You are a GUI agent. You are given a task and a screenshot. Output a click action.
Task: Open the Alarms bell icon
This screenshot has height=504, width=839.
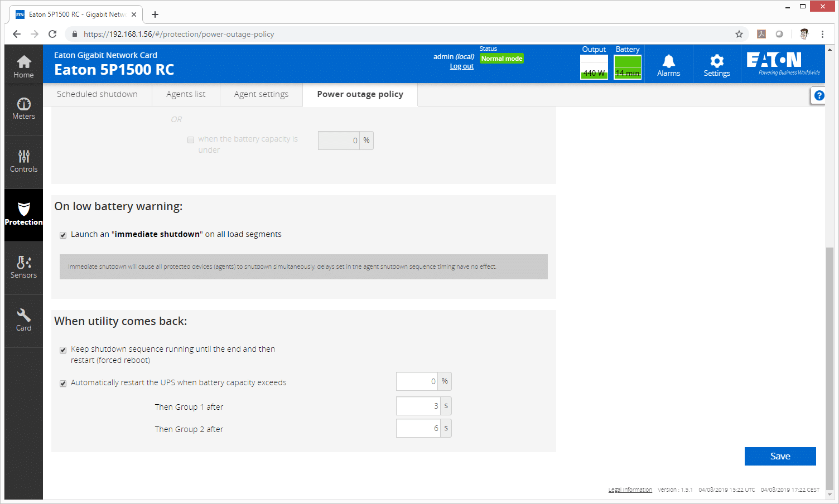(668, 65)
